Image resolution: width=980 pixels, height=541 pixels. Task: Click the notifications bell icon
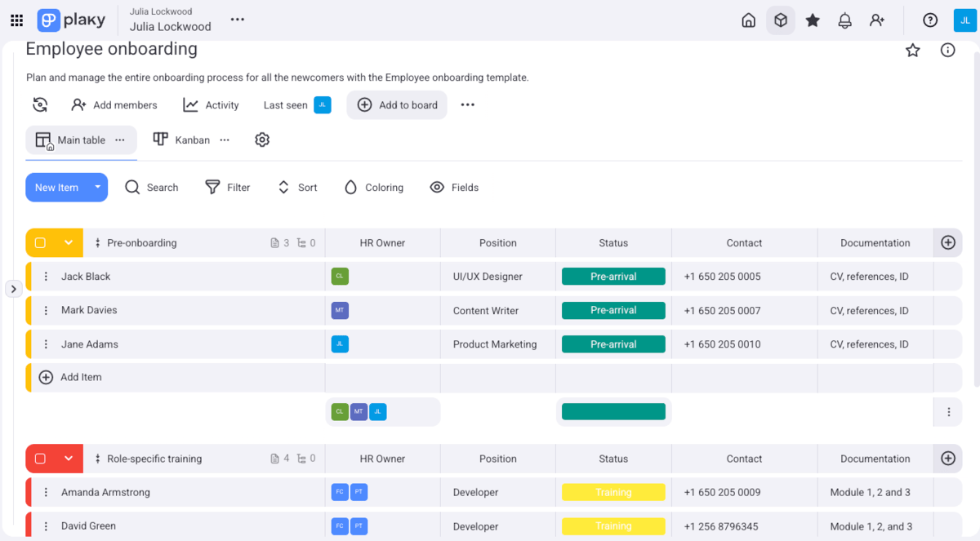845,20
